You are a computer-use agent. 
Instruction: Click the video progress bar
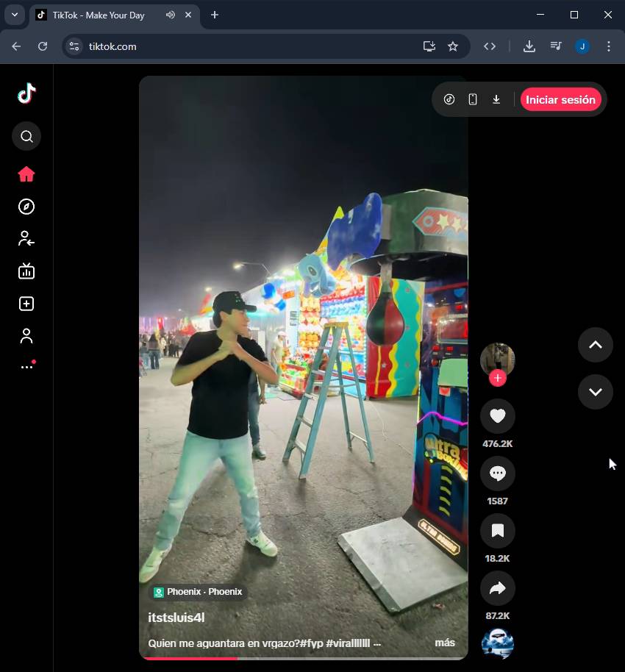304,658
